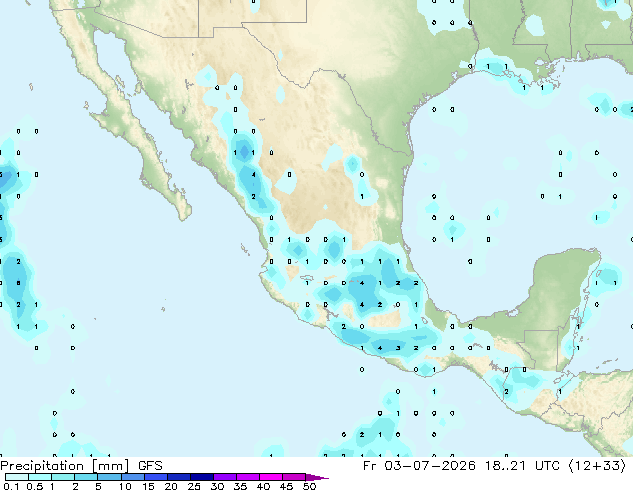Click the '20' legend scale number

tap(171, 486)
